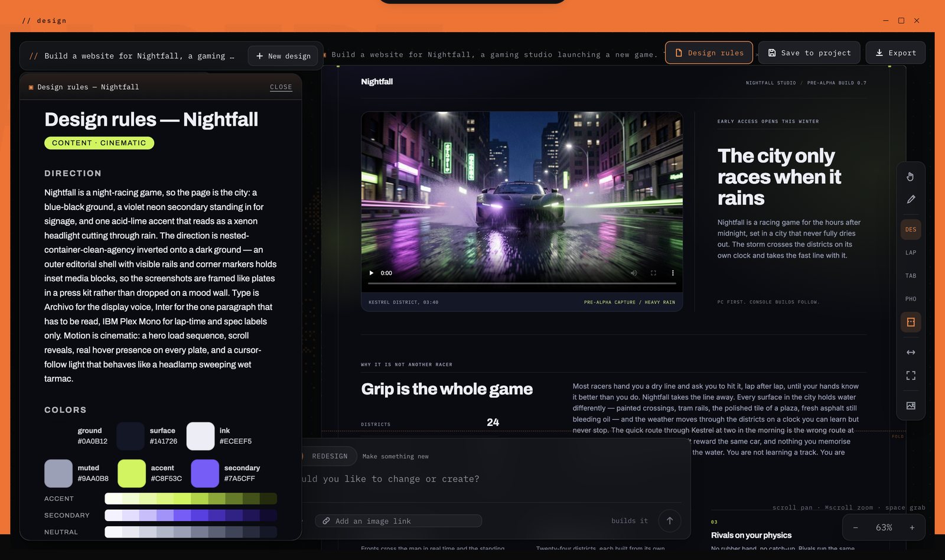This screenshot has height=560, width=945.
Task: Click the Grip is the whole game heading
Action: (447, 389)
